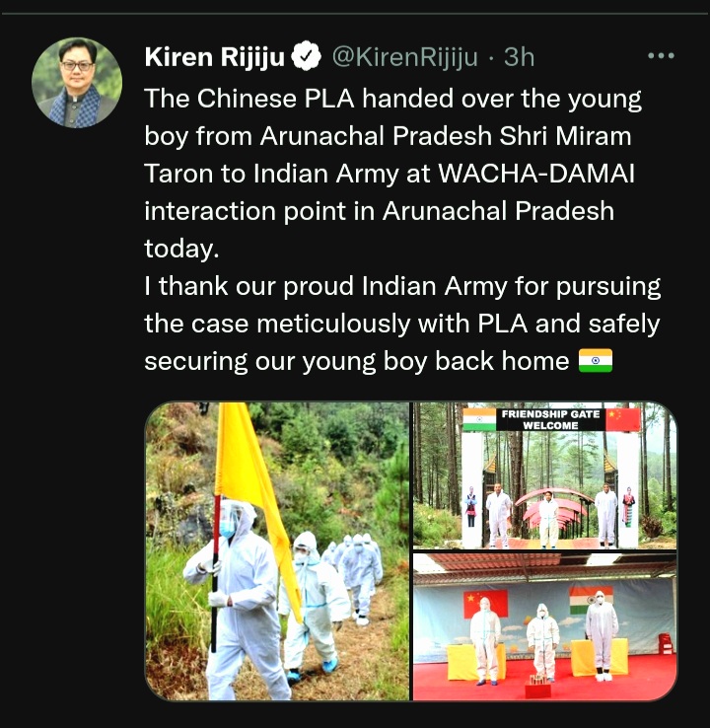Click the Indian flag on the gate photo

point(479,419)
